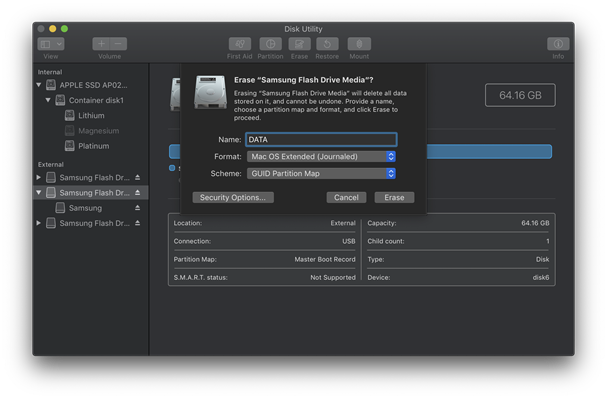Collapse Container disk1 disclosure triangle

click(48, 100)
